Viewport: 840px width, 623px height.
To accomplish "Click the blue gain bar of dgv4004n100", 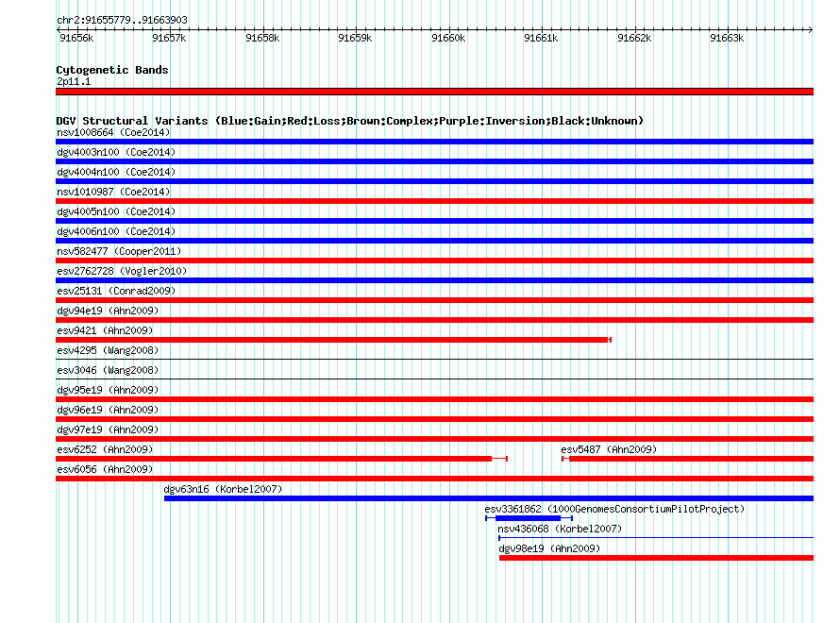I will tap(434, 181).
